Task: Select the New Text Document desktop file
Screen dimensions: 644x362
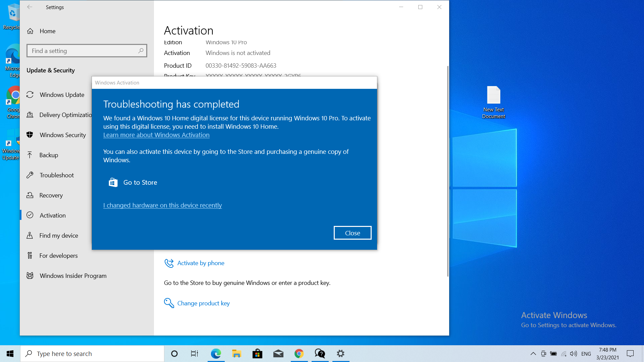Action: click(493, 102)
